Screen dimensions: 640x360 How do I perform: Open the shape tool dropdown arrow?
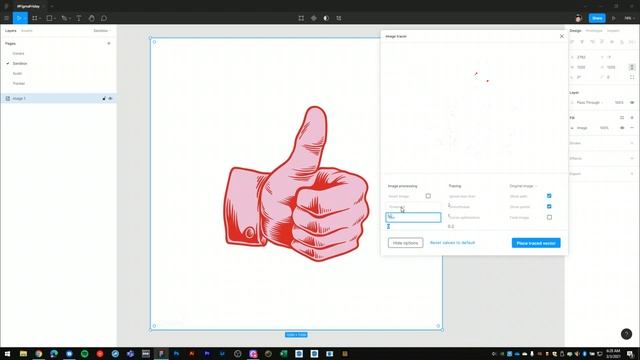tap(55, 18)
